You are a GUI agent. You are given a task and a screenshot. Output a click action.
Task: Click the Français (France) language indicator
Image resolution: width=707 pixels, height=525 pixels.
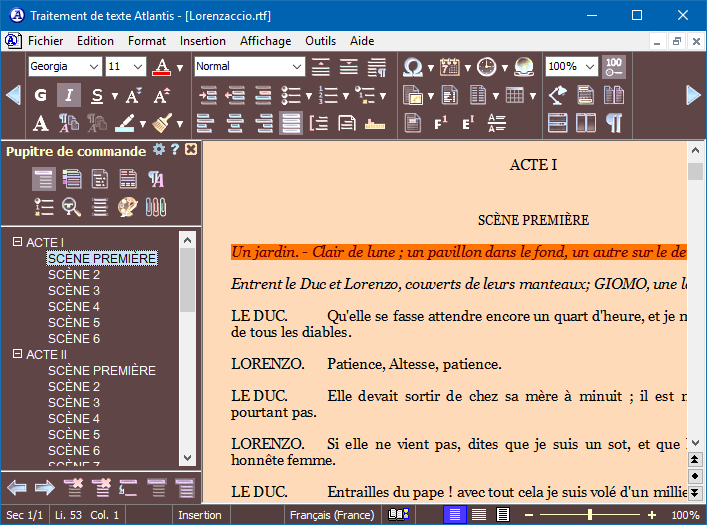332,515
